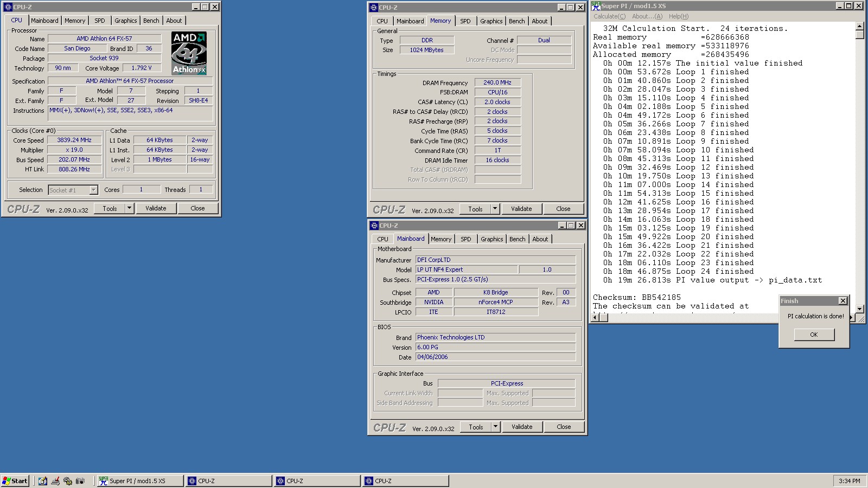Switch to Super PI taskbar button
The height and width of the screenshot is (488, 868).
click(x=140, y=481)
